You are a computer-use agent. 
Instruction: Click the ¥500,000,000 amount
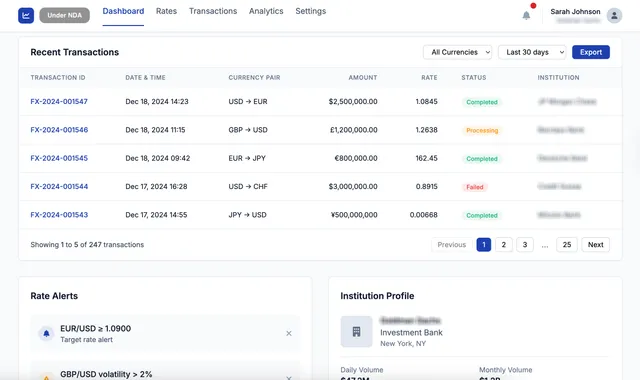(x=354, y=215)
